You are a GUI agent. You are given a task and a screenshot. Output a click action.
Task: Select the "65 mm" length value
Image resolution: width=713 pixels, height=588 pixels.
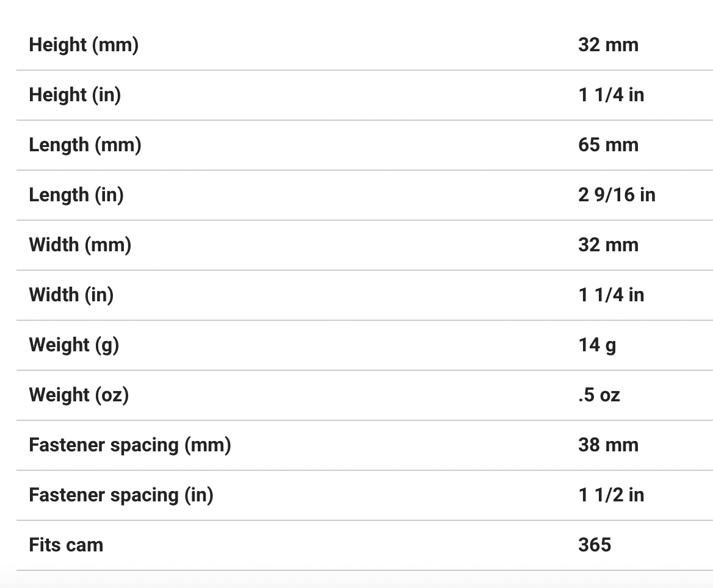coord(608,145)
